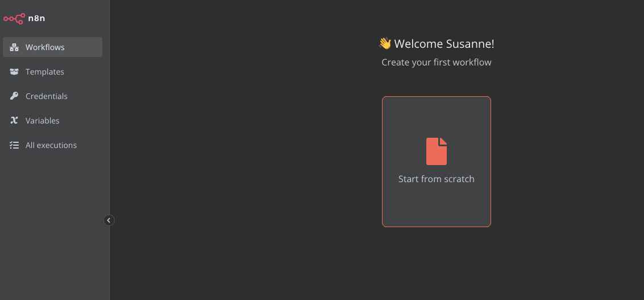The image size is (644, 300).
Task: Click the n8n logo icon
Action: 14,18
